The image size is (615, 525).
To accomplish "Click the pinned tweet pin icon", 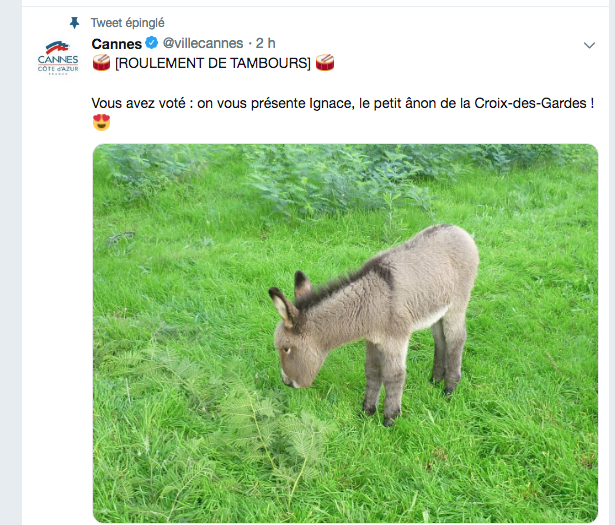I will click(74, 23).
